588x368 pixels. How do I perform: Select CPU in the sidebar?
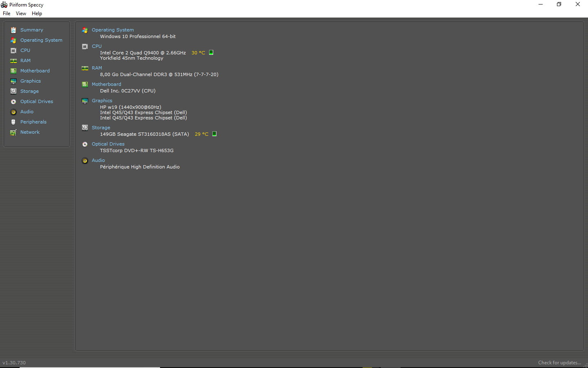25,50
